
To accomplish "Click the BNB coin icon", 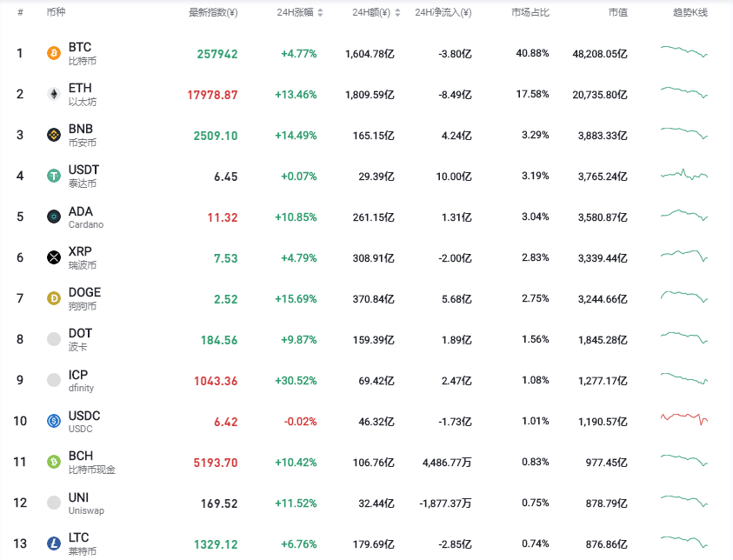I will point(54,135).
